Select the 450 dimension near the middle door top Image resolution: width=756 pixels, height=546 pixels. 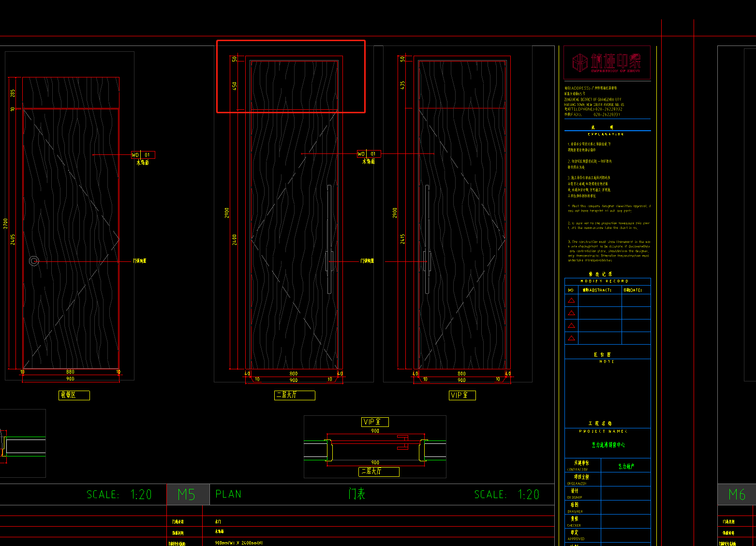point(235,86)
